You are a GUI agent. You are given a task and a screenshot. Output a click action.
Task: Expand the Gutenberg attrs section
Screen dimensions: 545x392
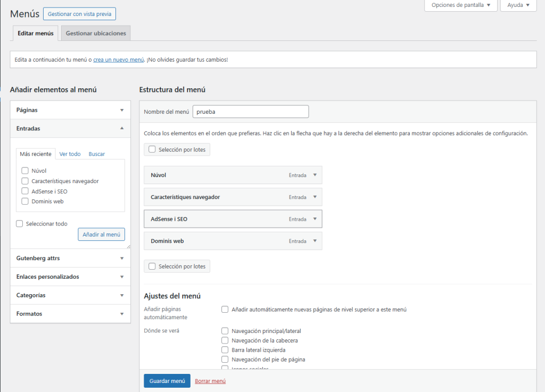[122, 258]
